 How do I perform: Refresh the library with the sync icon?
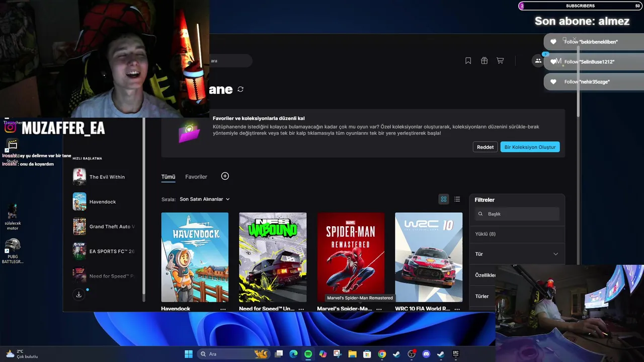pos(240,89)
